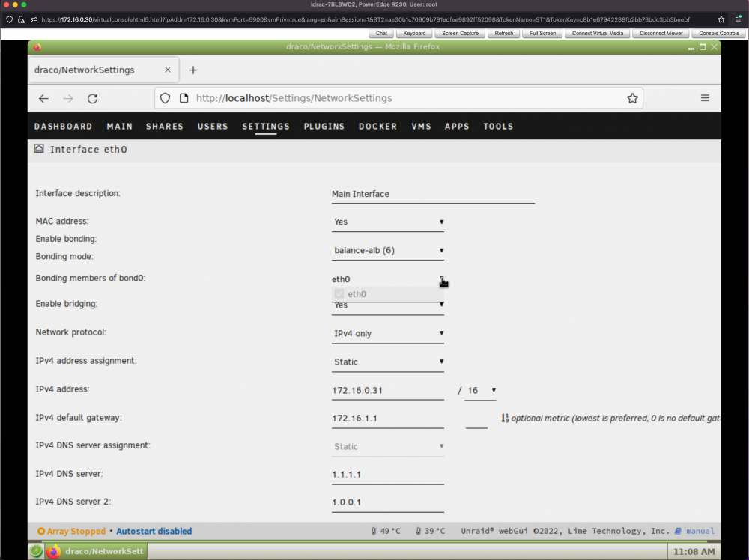This screenshot has width=749, height=560.
Task: Edit the IPv4 address 172.16.0.31 field
Action: (x=387, y=391)
